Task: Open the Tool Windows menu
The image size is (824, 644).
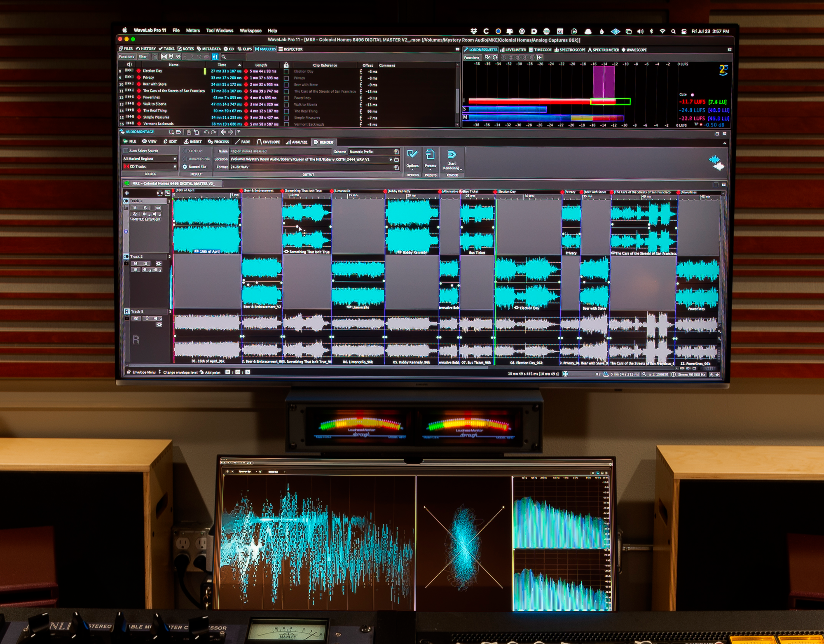Action: [220, 30]
